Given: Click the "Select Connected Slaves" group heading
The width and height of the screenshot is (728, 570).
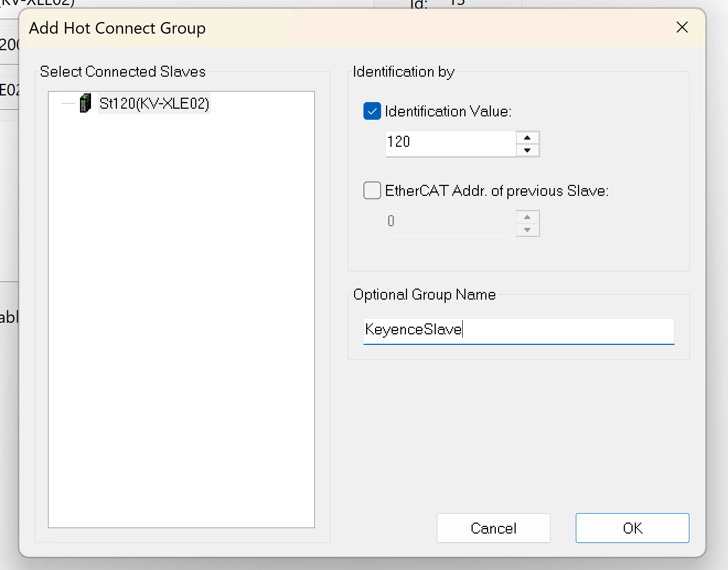Looking at the screenshot, I should (x=122, y=72).
